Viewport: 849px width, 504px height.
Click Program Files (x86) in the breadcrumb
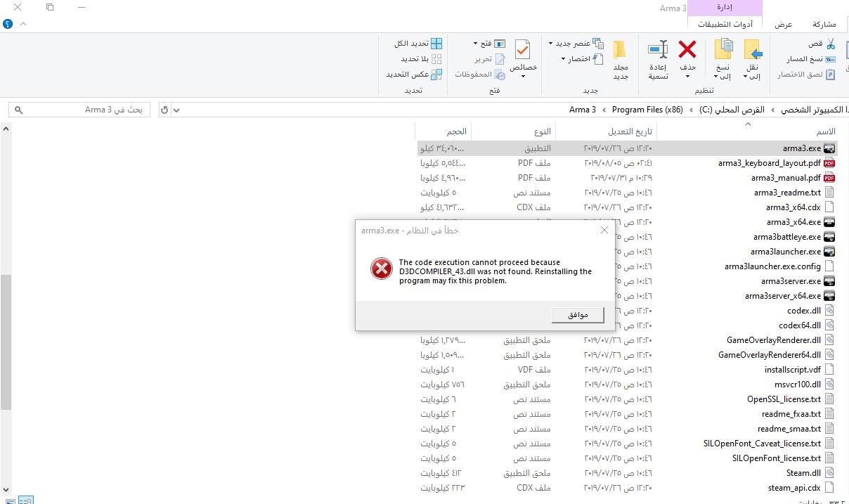pyautogui.click(x=647, y=110)
